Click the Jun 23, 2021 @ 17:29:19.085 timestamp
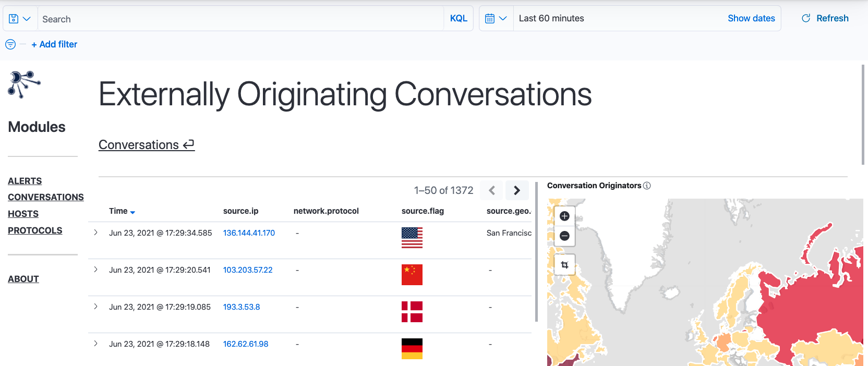The image size is (868, 366). pos(160,307)
